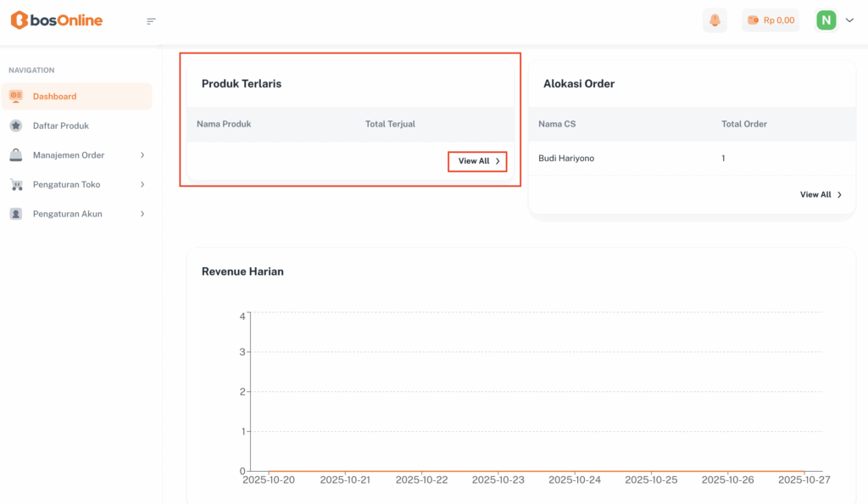Click View All under Alokasi Order
868x504 pixels.
point(821,194)
